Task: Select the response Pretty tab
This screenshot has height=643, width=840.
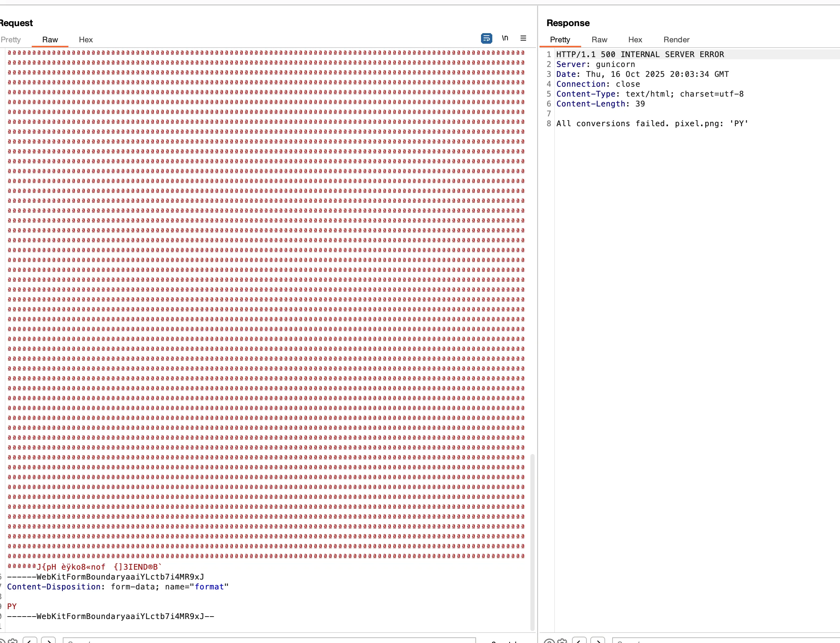Action: [560, 40]
